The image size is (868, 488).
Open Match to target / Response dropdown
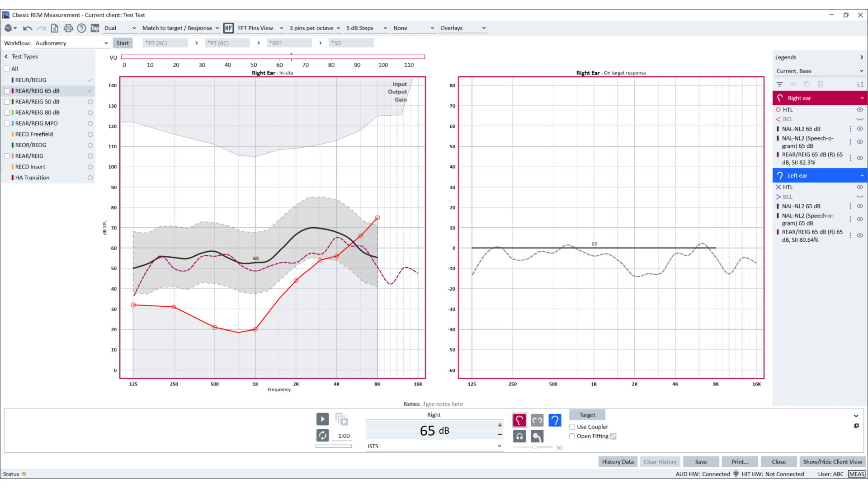click(x=180, y=28)
